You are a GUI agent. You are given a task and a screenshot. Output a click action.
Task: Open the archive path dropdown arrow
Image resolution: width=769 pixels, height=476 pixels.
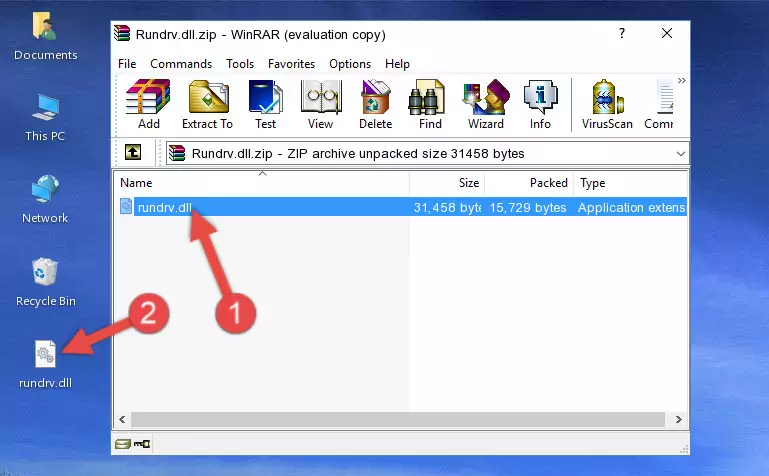coord(681,153)
